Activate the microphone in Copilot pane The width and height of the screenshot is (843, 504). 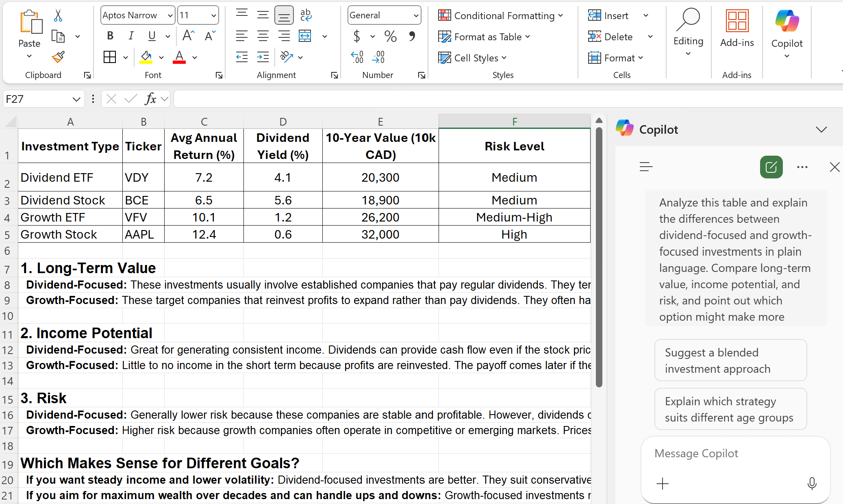(812, 484)
